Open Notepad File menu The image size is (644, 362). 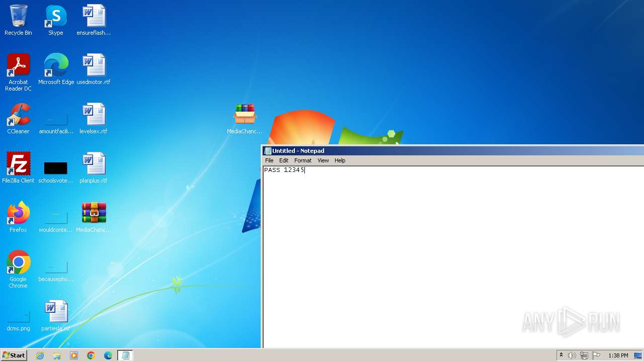click(269, 160)
